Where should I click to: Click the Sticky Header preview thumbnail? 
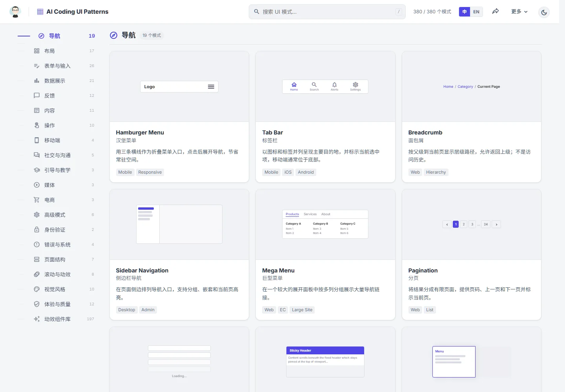point(325,359)
